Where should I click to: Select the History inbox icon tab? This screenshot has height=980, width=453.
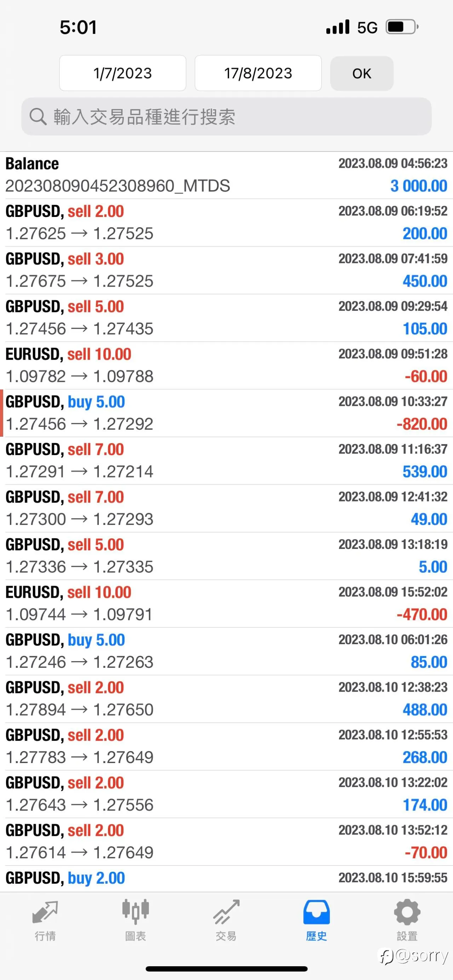click(316, 912)
